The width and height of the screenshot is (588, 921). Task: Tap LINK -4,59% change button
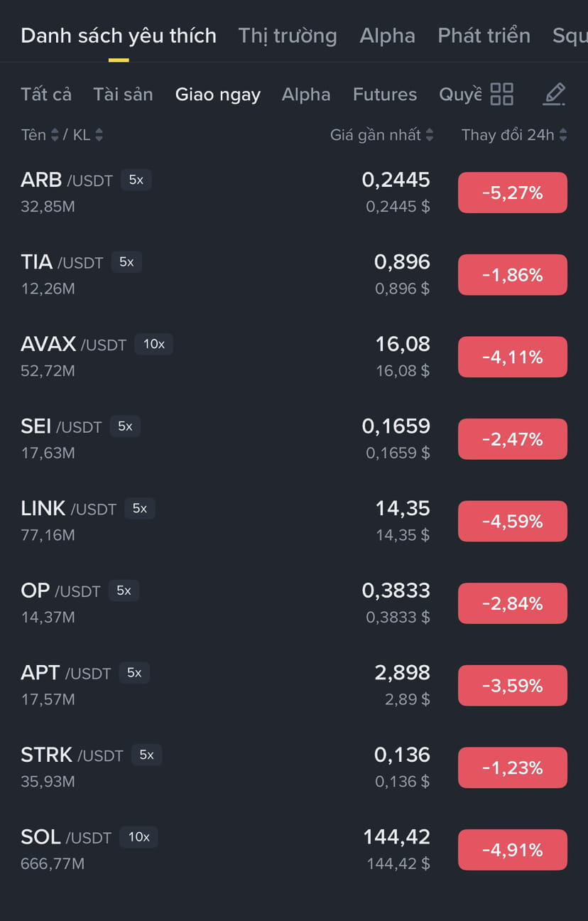[x=513, y=522]
